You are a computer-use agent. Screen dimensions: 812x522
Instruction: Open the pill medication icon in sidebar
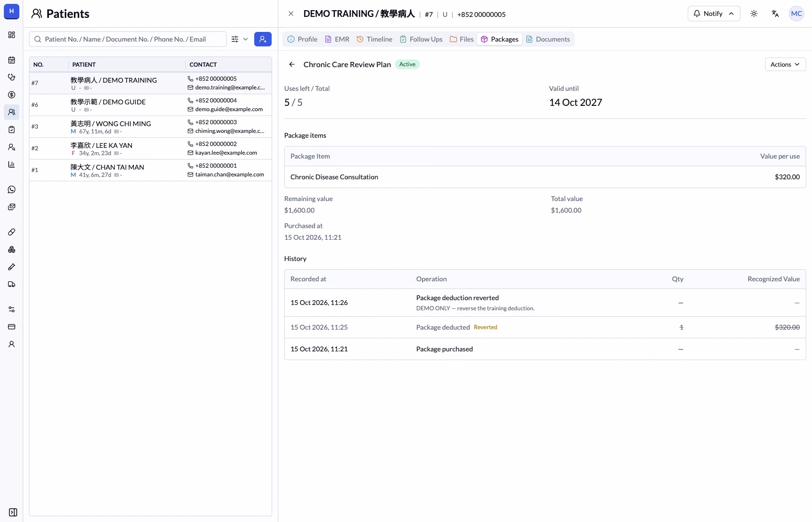coord(12,232)
